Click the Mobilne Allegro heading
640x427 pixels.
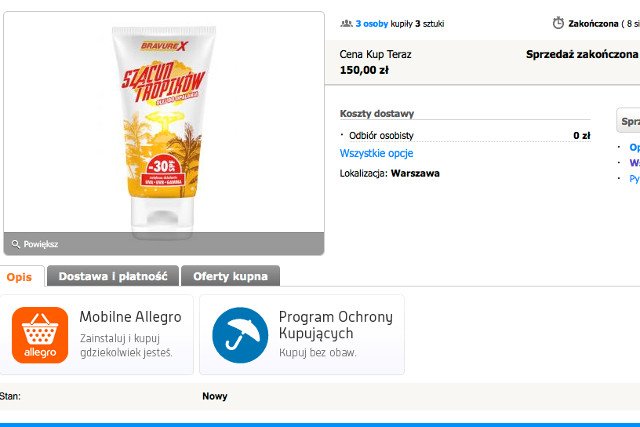click(130, 317)
